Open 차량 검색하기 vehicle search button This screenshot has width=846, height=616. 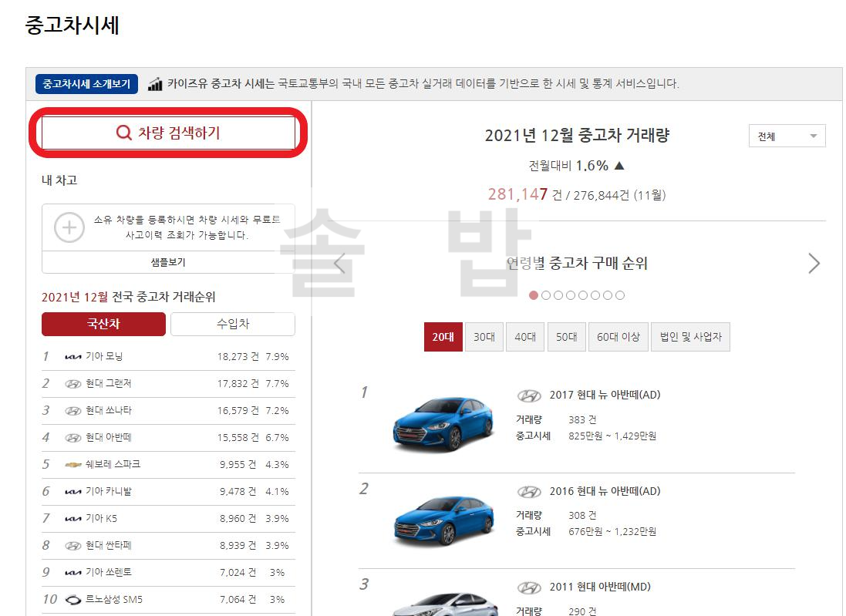(x=168, y=133)
